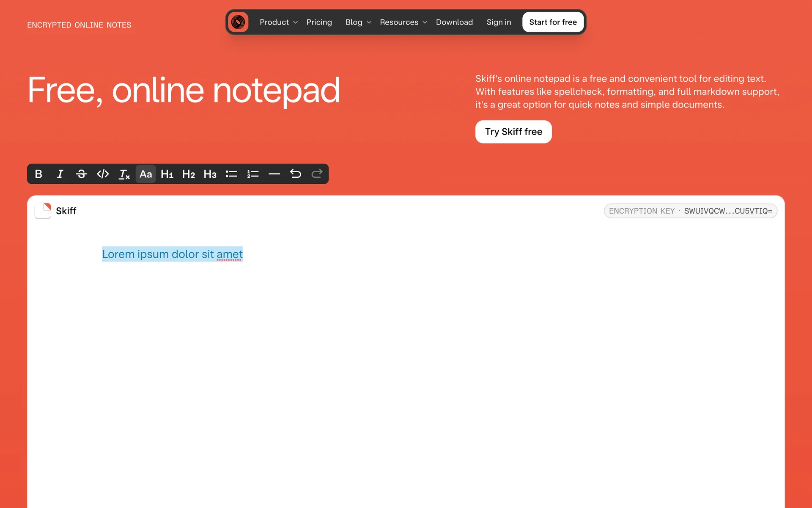Apply Heading 3 style

click(210, 174)
